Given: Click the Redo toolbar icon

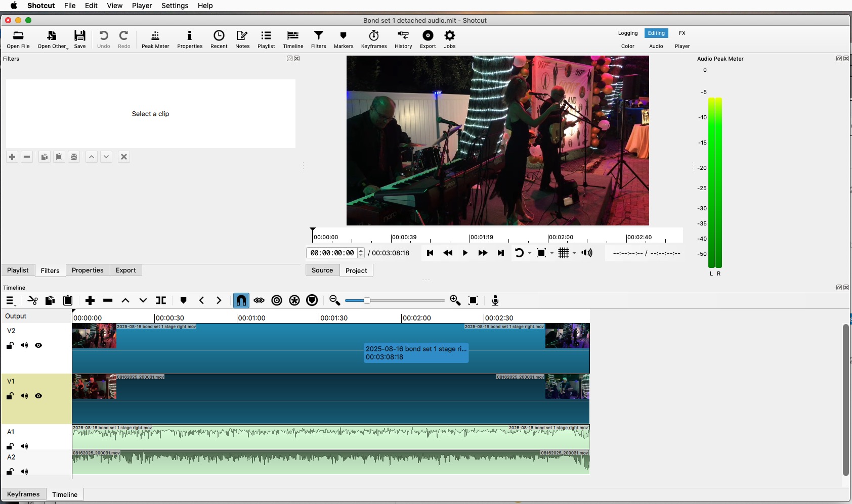Looking at the screenshot, I should point(124,39).
